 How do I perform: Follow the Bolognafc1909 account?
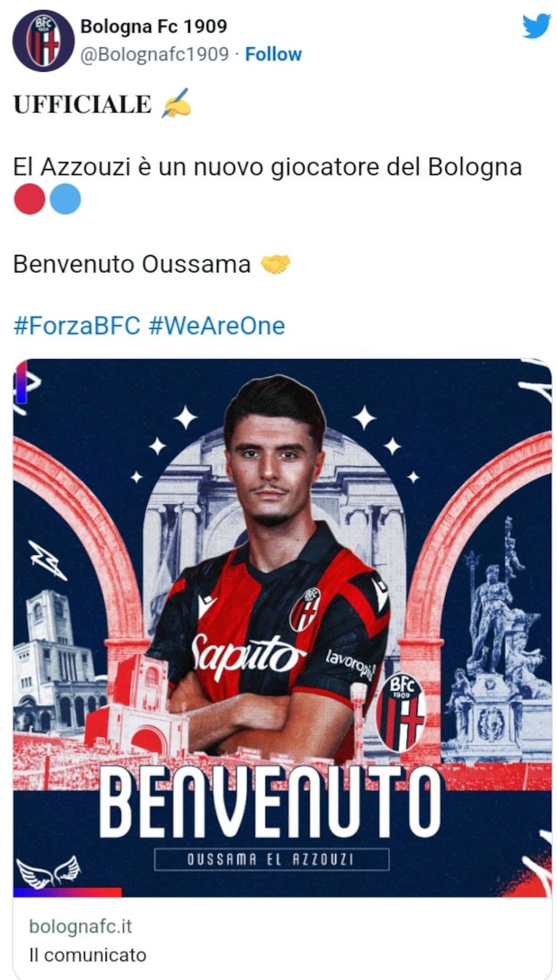273,54
